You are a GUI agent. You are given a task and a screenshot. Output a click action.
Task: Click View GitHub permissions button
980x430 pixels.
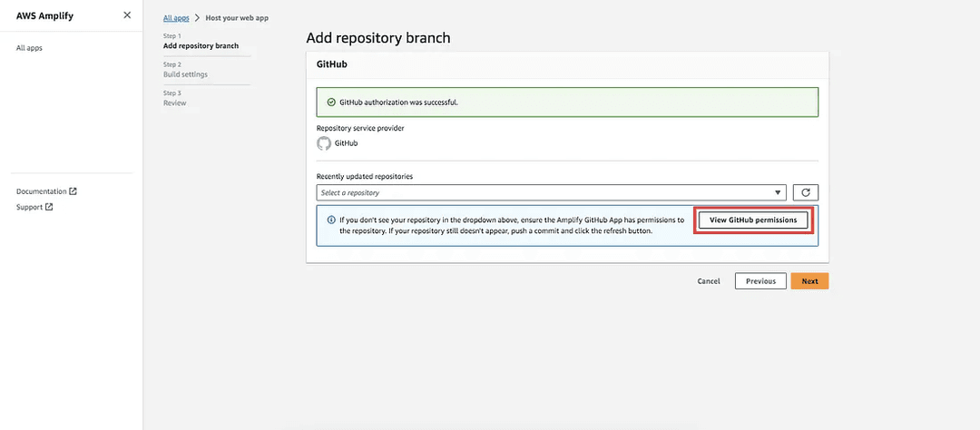(x=753, y=220)
